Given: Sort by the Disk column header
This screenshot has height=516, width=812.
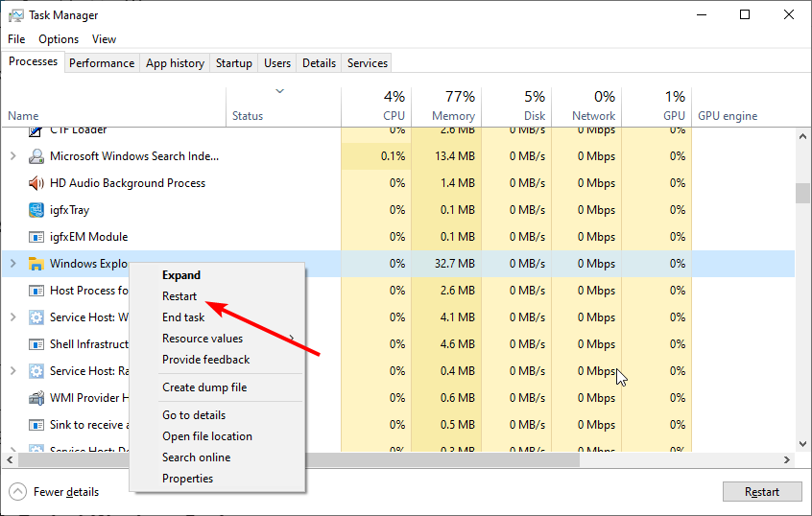Looking at the screenshot, I should pos(535,116).
